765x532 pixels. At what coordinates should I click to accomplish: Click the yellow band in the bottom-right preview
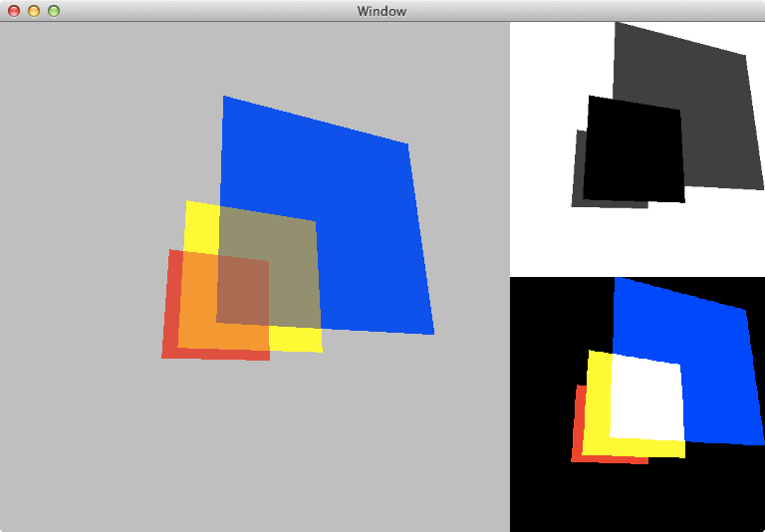tap(597, 402)
